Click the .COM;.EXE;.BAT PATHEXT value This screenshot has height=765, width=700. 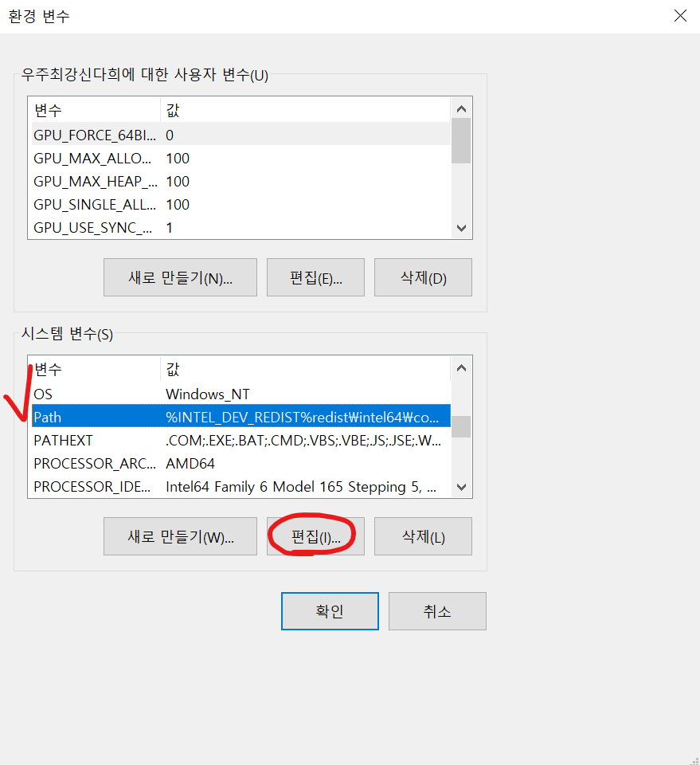pyautogui.click(x=303, y=440)
